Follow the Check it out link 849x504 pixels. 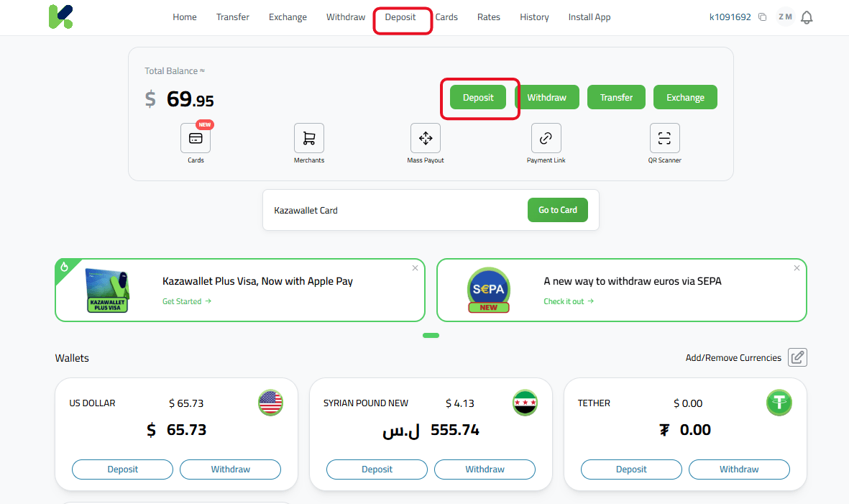point(569,301)
